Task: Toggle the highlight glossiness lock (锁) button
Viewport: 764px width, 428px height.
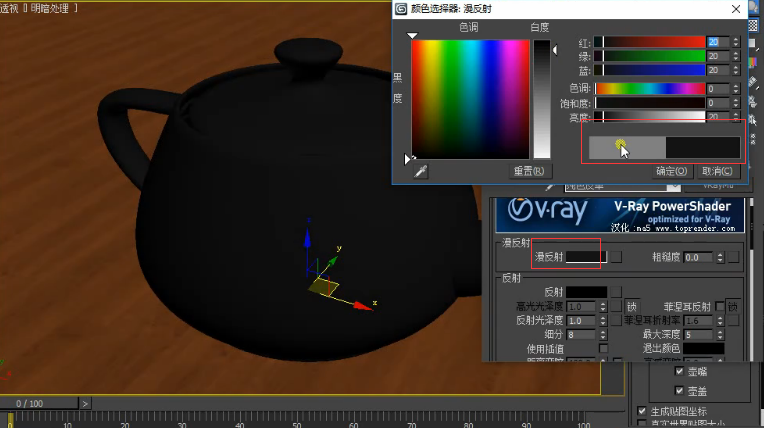Action: [631, 307]
